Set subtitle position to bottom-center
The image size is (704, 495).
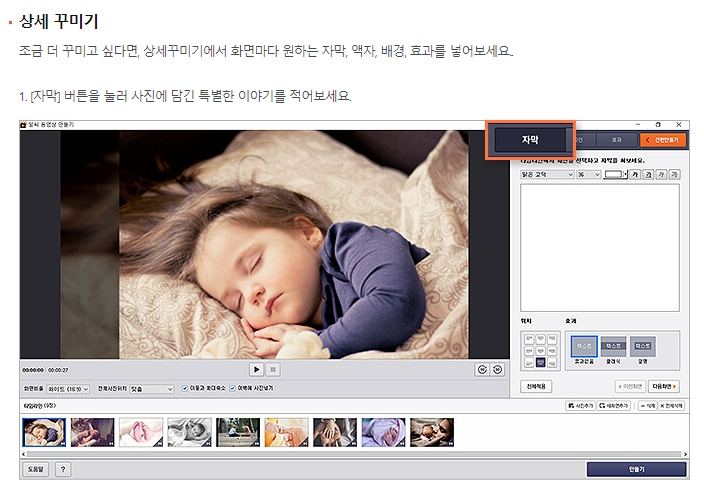[x=541, y=362]
